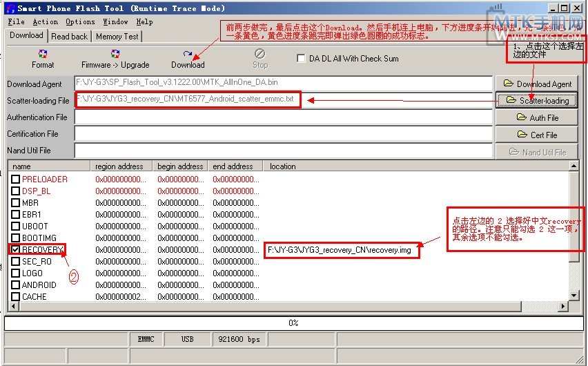Screen dimensions: 588x366
Task: Click the Certification File field
Action: pyautogui.click(x=283, y=133)
